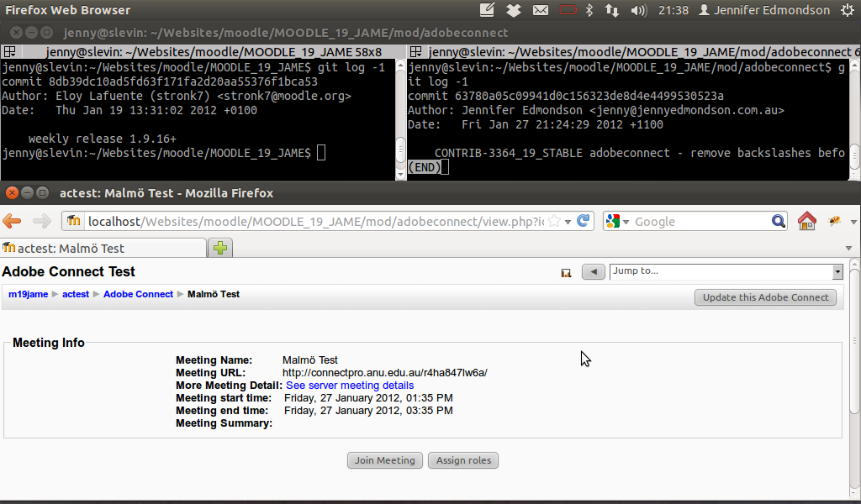Reload the page with the refresh icon
This screenshot has width=861, height=504.
584,220
